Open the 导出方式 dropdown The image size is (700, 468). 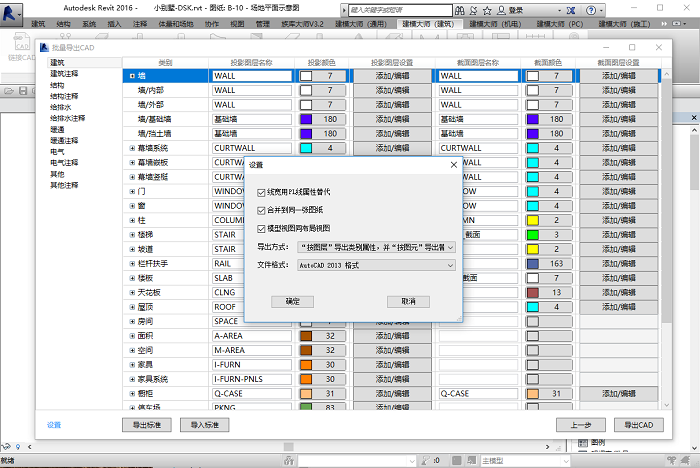(x=376, y=247)
